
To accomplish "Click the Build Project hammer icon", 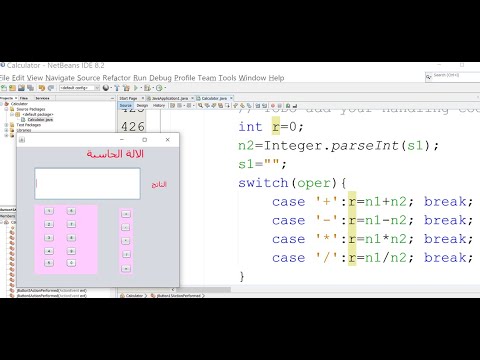I will (x=117, y=88).
